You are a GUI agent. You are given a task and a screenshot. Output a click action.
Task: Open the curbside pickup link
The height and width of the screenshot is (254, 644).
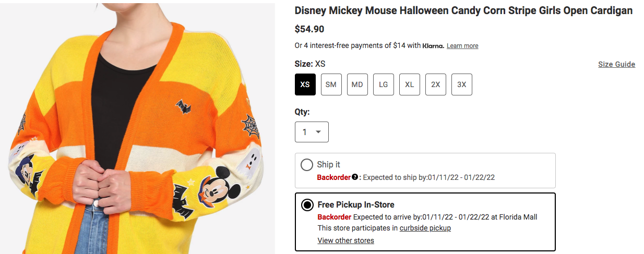click(x=425, y=228)
